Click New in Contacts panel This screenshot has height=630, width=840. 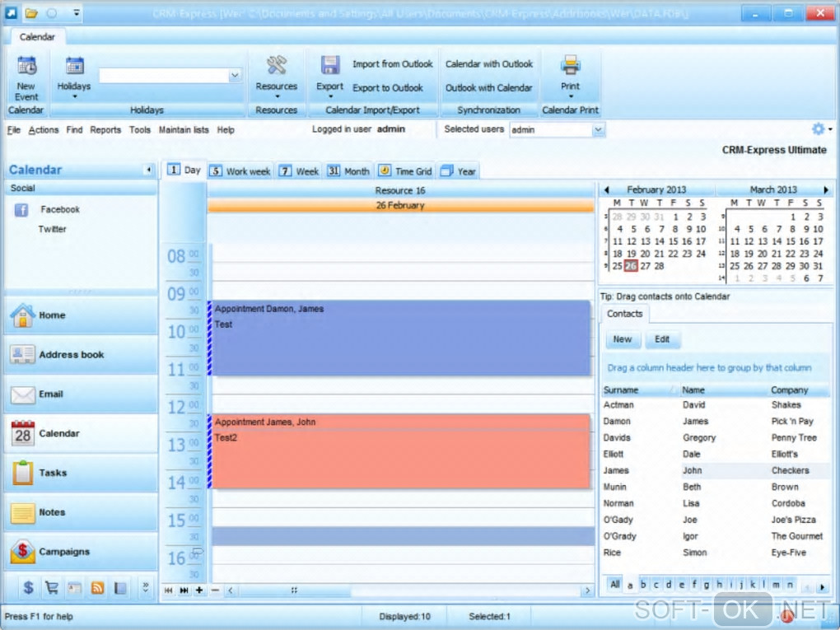pos(623,339)
